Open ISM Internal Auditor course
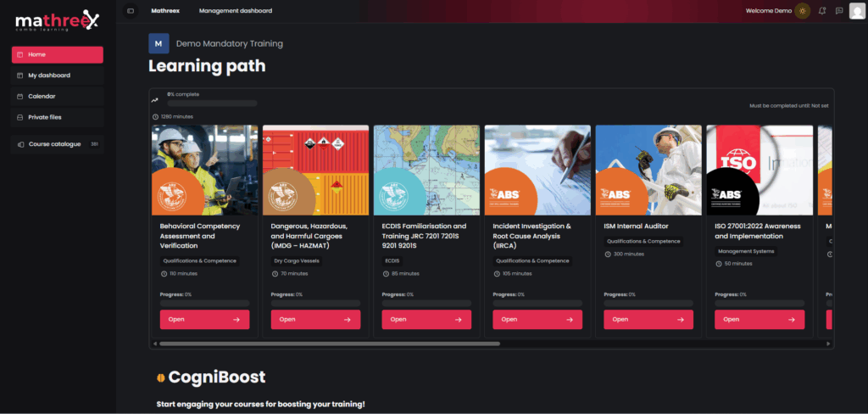This screenshot has width=868, height=414. tap(648, 319)
